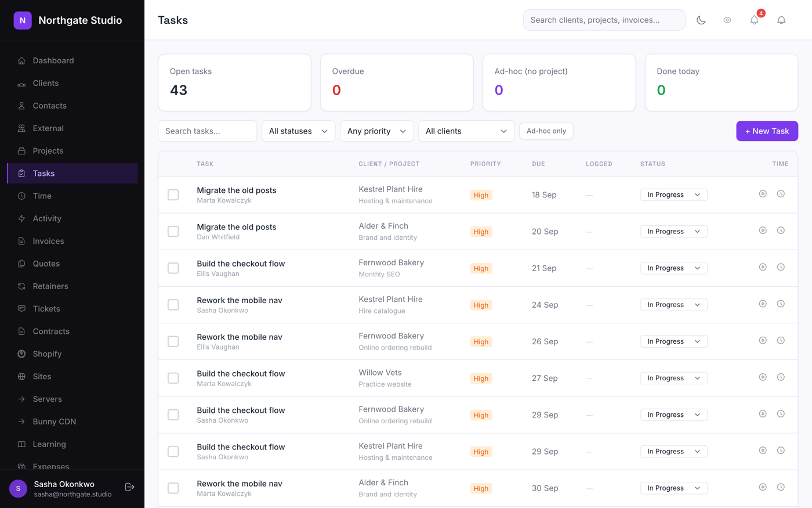
Task: Open the status dropdown on the 18 Sep row
Action: [x=673, y=194]
